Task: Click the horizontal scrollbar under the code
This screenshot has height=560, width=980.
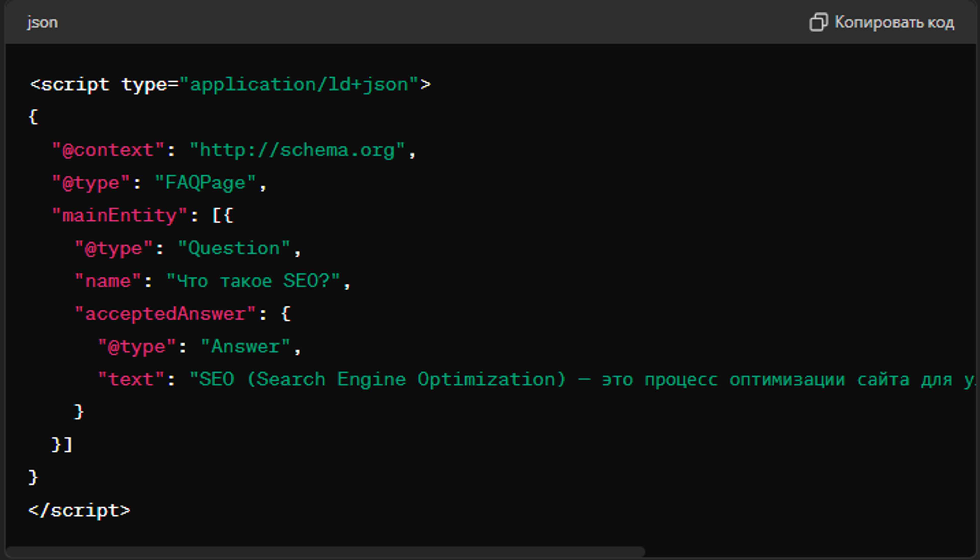Action: pyautogui.click(x=326, y=552)
